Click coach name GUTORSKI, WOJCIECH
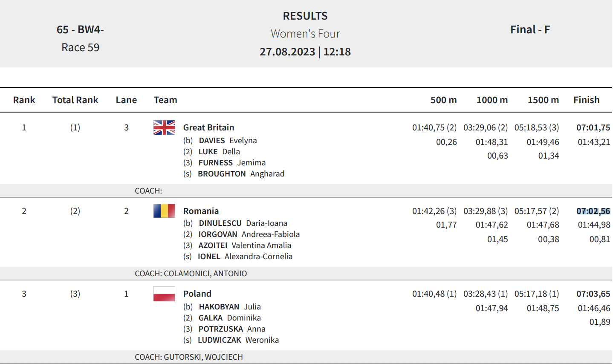This screenshot has width=613, height=364. click(203, 357)
